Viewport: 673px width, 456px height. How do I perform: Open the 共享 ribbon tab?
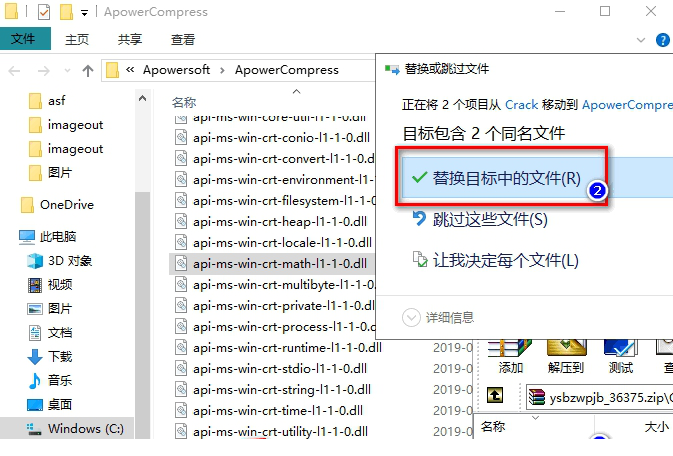130,40
